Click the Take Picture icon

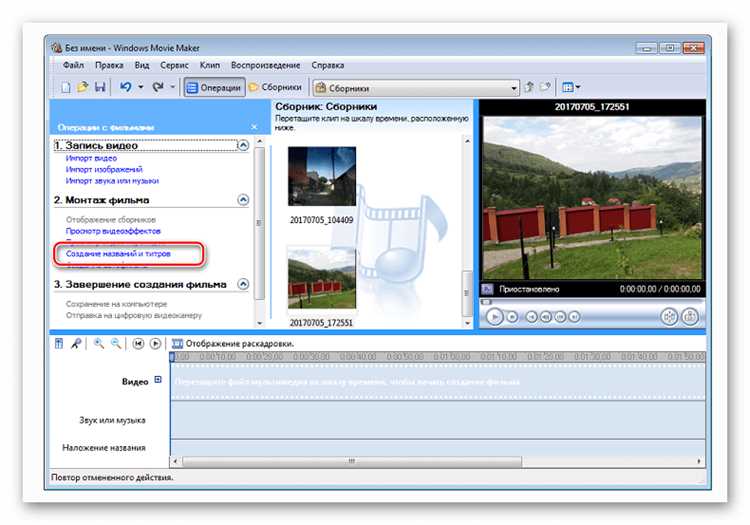[690, 317]
